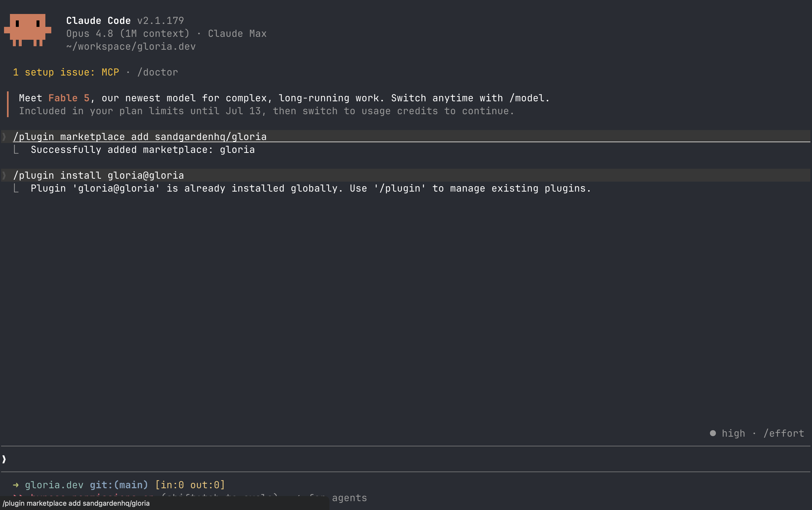Click the Claude Code pixel mascot logo
Viewport: 812px width, 510px height.
click(28, 30)
